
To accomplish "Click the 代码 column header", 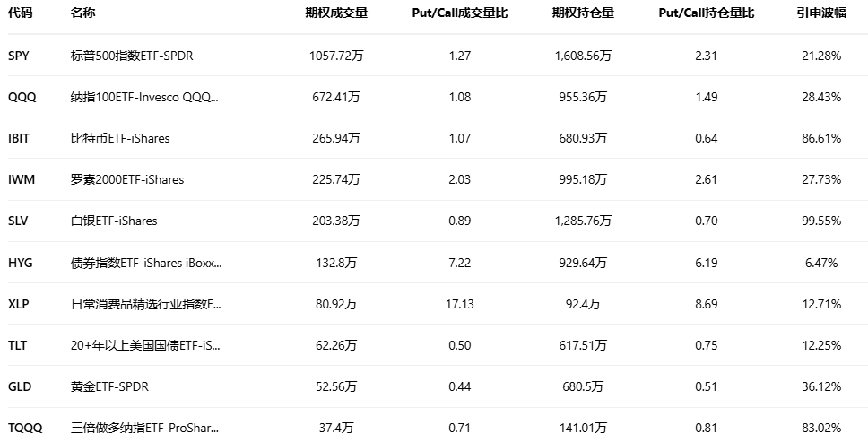I will (21, 13).
